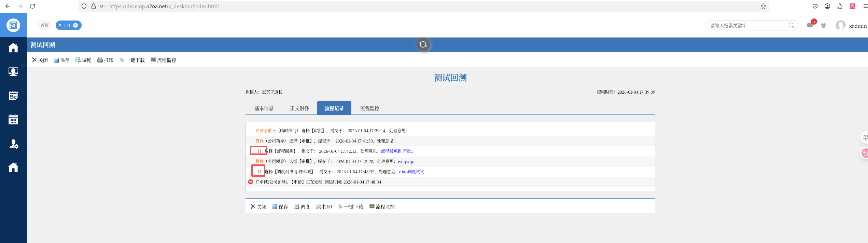Screen dimensions: 868x243
Task: Switch to the 首页 tab
Action: tap(45, 25)
